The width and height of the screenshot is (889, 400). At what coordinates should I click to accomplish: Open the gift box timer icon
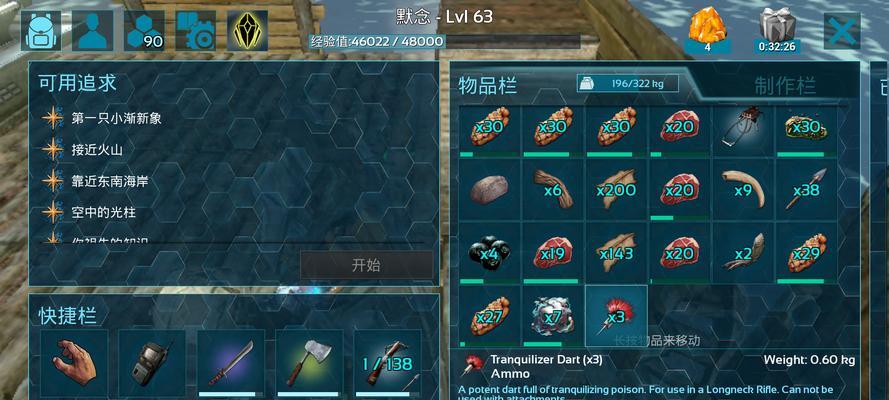tap(777, 30)
